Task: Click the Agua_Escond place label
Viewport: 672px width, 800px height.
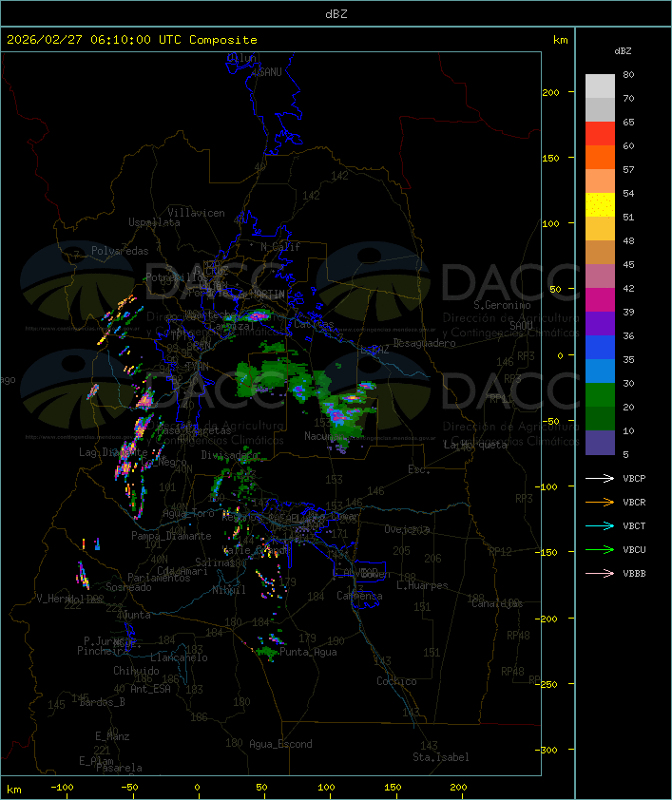Action: [x=280, y=744]
